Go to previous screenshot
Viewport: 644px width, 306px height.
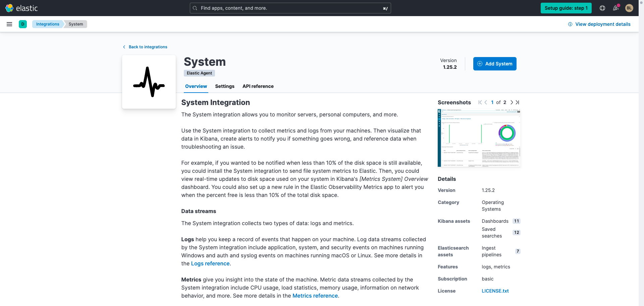coord(486,102)
